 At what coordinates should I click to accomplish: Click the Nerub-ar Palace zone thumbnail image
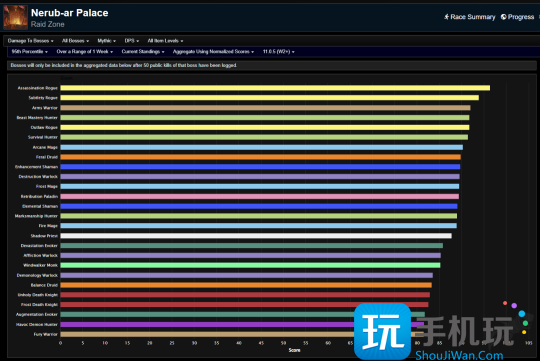point(15,17)
